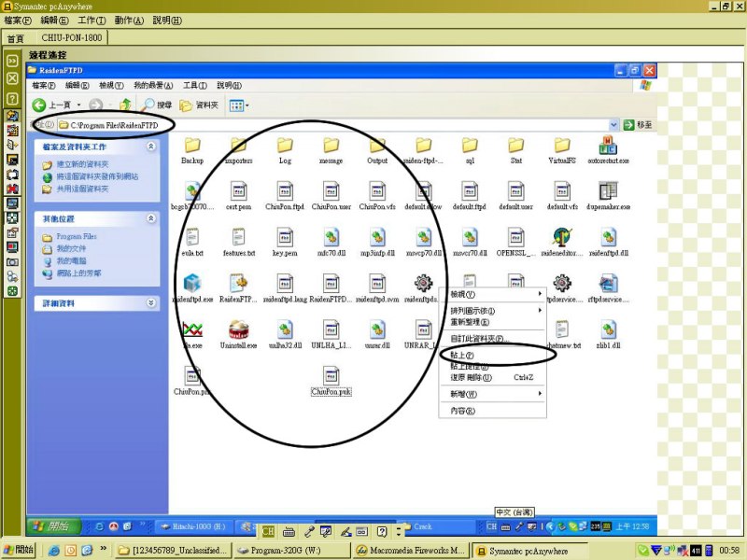Open the message folder
Screen dimensions: 747x560
[x=331, y=150]
